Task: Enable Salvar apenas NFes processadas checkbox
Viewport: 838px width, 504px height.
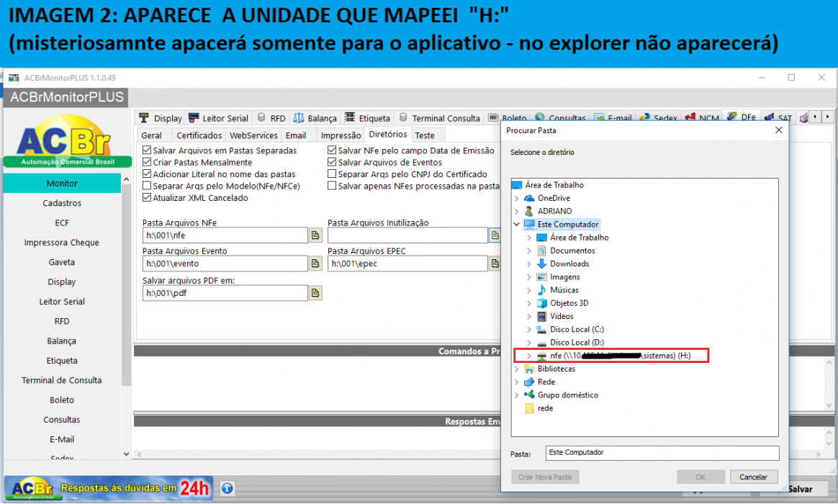Action: 332,186
